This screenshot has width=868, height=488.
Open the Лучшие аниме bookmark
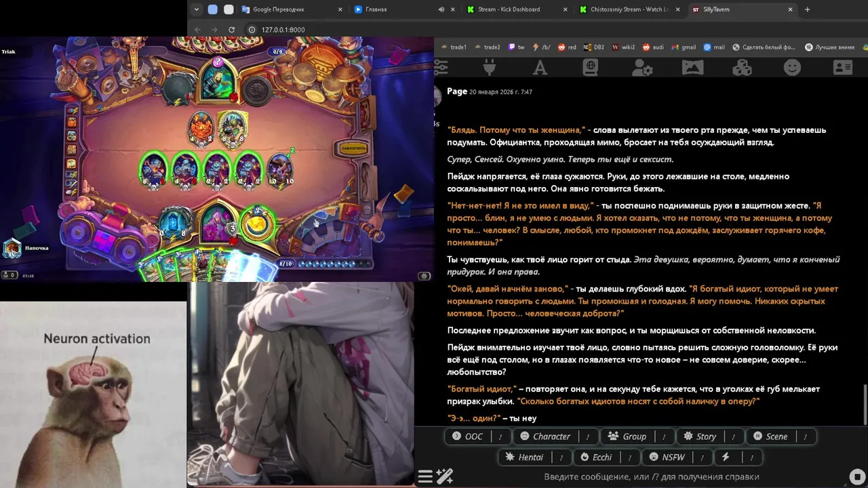[x=829, y=47]
